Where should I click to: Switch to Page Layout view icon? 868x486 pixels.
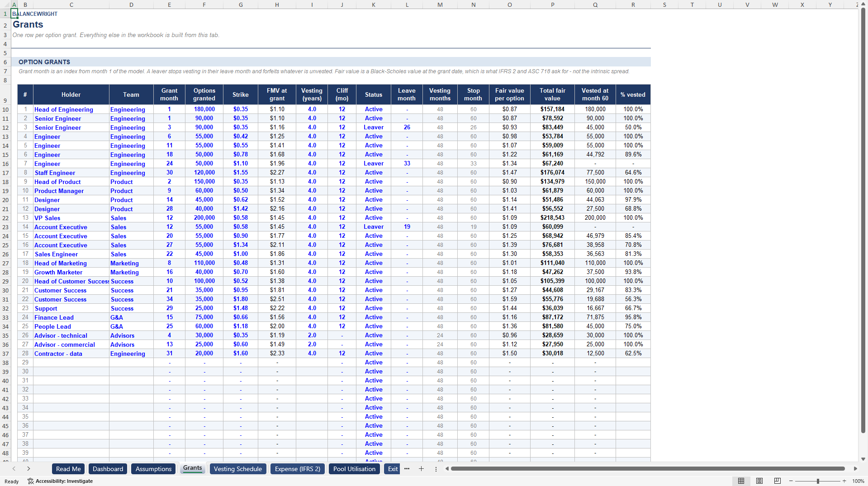click(x=759, y=481)
